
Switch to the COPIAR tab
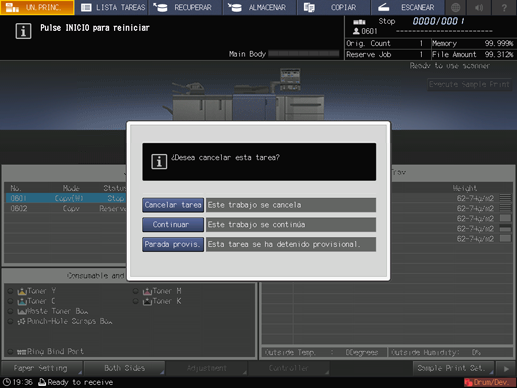pos(334,7)
